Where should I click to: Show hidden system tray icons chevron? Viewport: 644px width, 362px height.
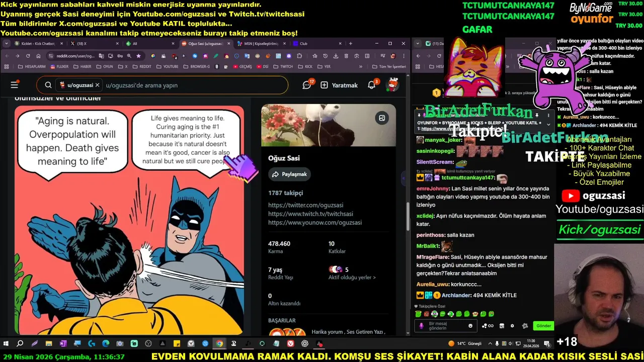pos(490,344)
